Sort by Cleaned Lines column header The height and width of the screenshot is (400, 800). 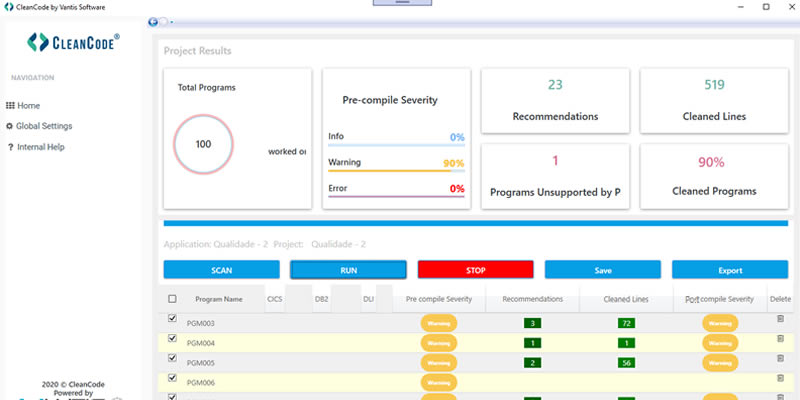coord(626,299)
